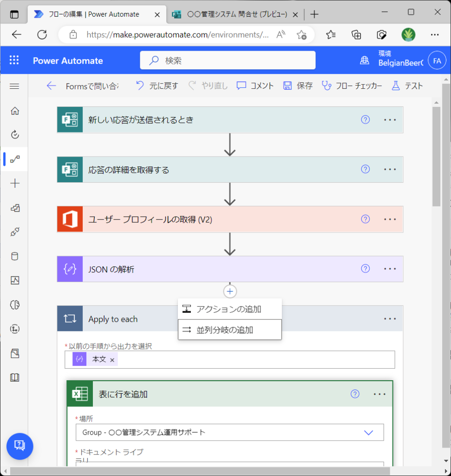
Task: Expand the 新しい応答が送信されるとき trigger card
Action: tap(230, 119)
